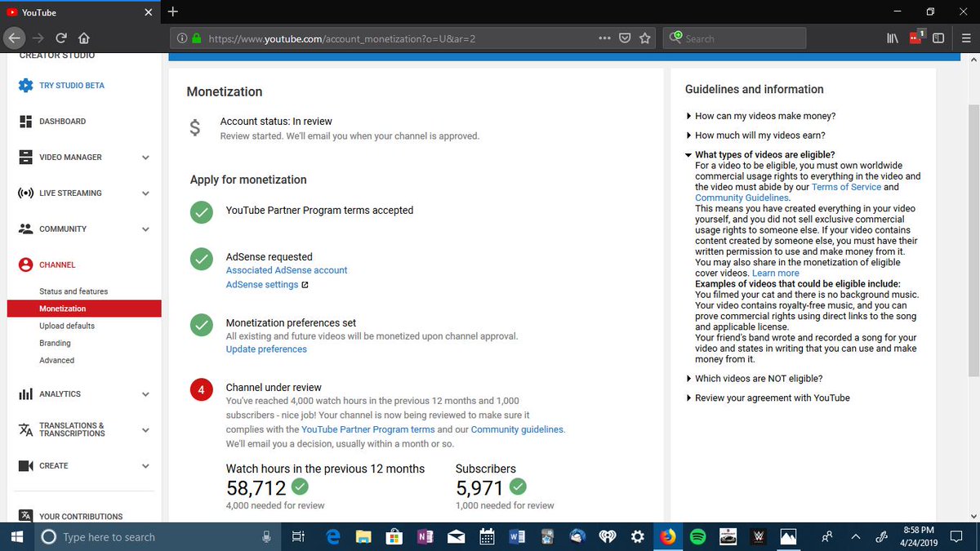Click Learn more about cover videos
The width and height of the screenshot is (980, 551).
(776, 273)
